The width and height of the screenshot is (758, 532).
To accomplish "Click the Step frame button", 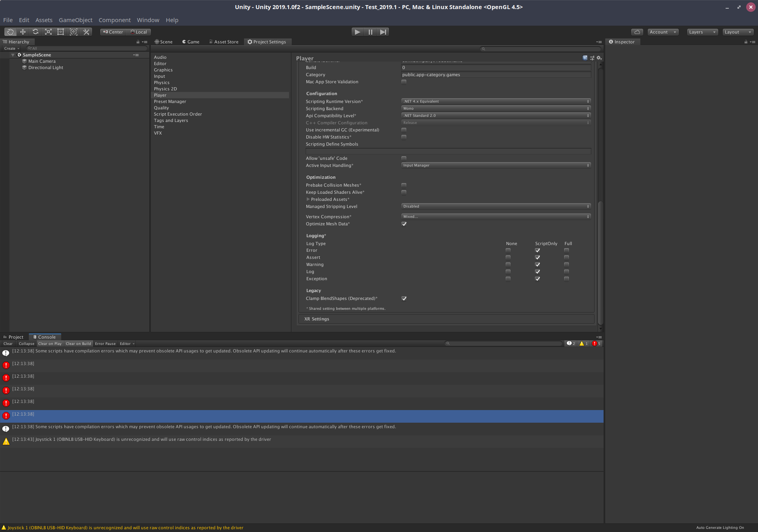I will (383, 32).
